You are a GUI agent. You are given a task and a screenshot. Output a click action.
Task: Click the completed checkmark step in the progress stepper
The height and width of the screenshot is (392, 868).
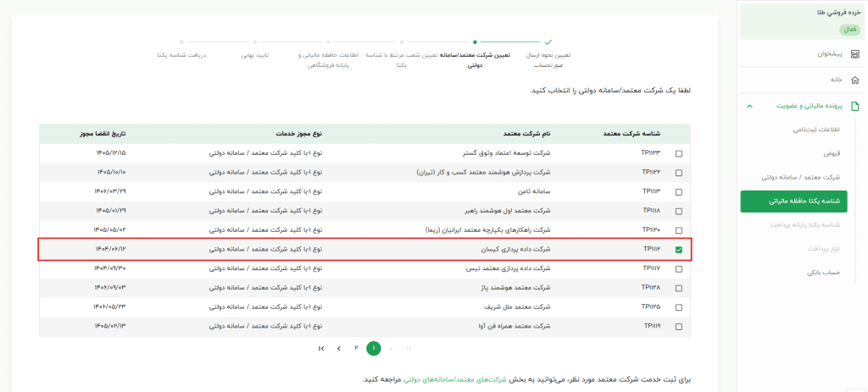point(548,41)
